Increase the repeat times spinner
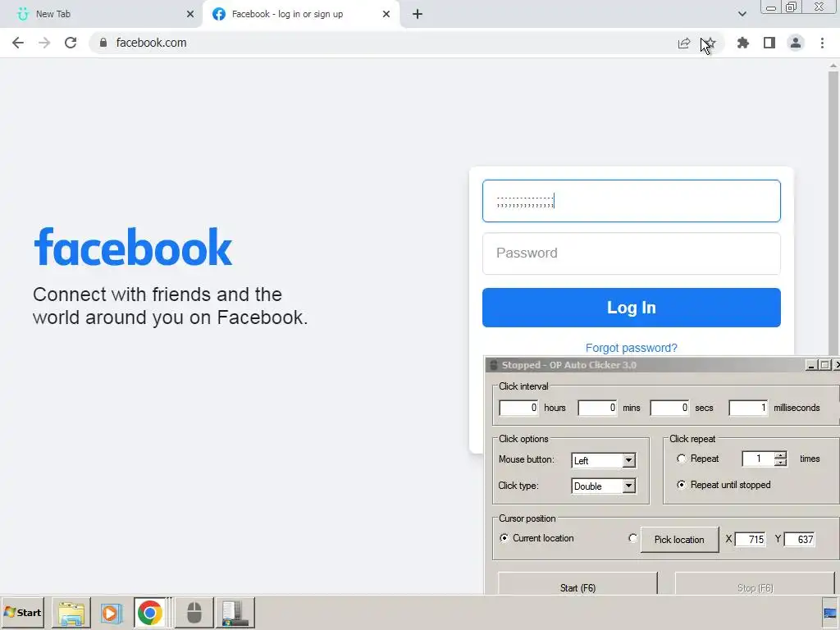 point(781,454)
